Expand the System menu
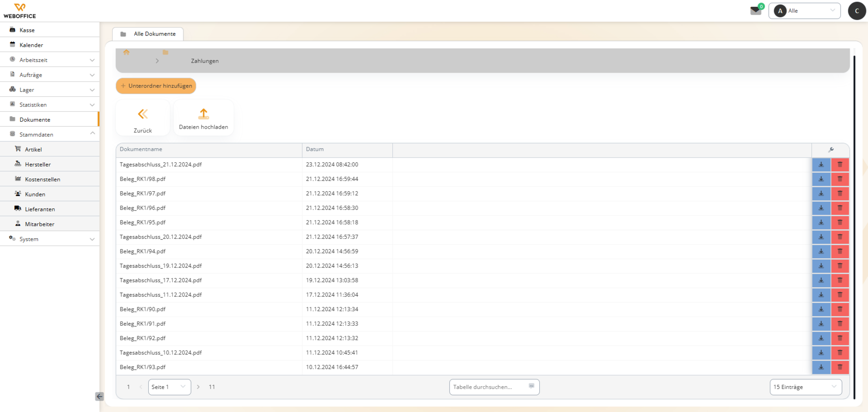 [50, 239]
